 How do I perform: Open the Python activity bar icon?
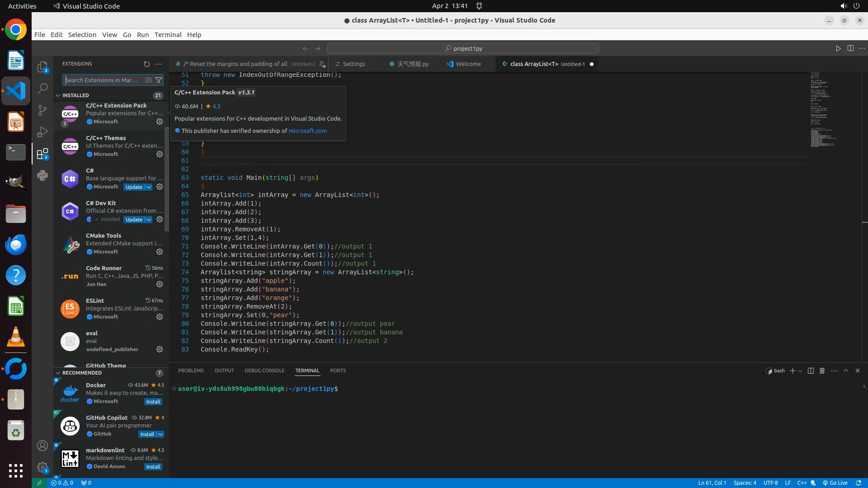[42, 175]
